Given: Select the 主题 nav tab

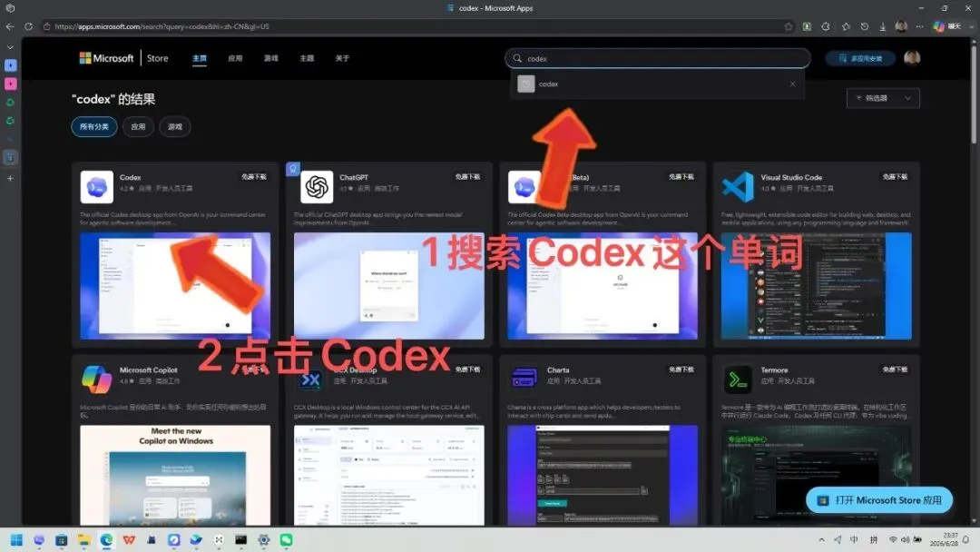Looking at the screenshot, I should [307, 58].
